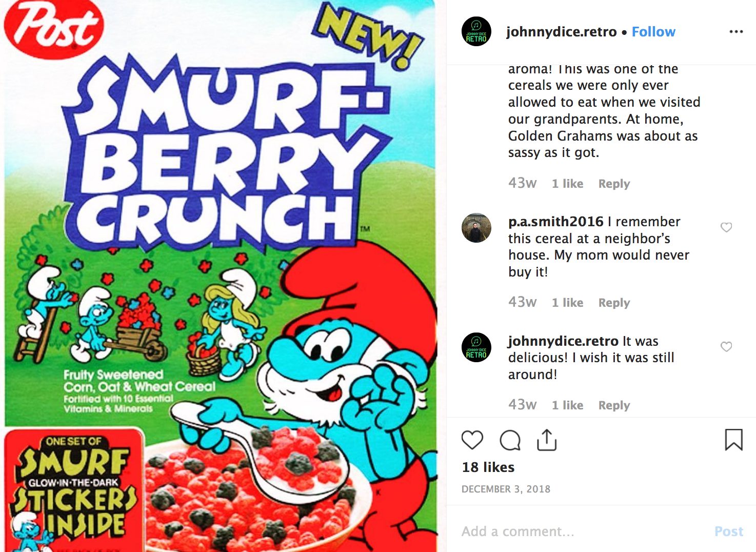Follow johnnydice.retro

pos(653,32)
